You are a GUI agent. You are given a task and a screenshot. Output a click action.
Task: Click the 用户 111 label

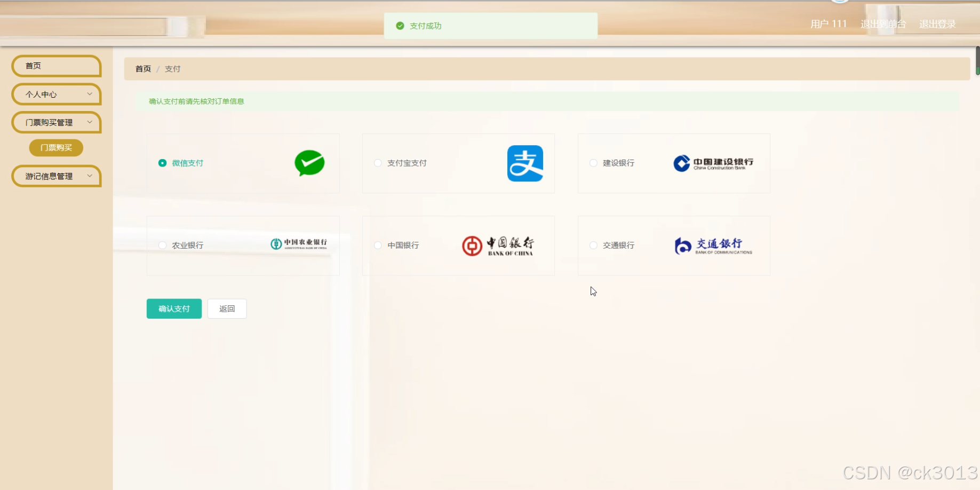tap(828, 24)
